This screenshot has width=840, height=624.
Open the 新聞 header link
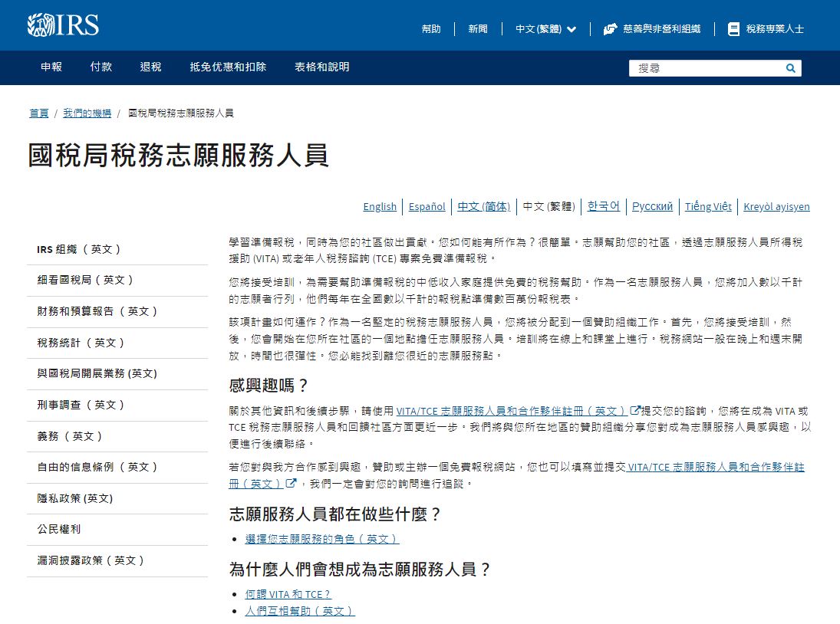click(478, 29)
